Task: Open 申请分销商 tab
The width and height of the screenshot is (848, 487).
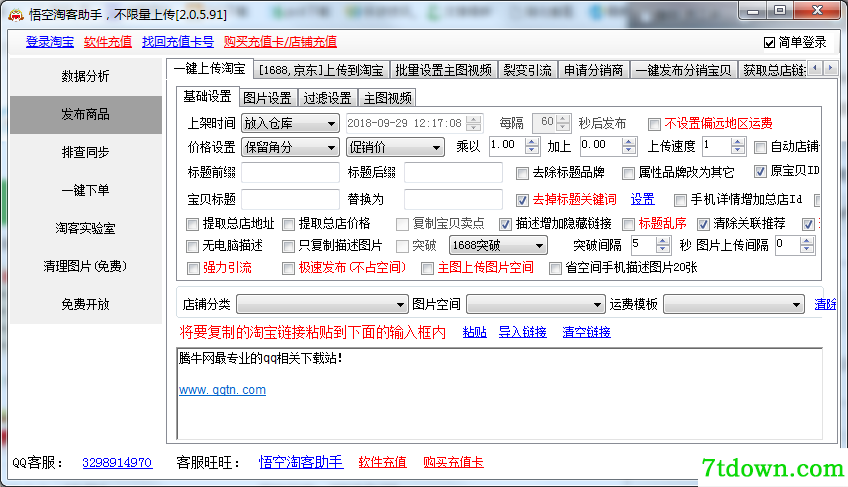Action: pyautogui.click(x=593, y=70)
